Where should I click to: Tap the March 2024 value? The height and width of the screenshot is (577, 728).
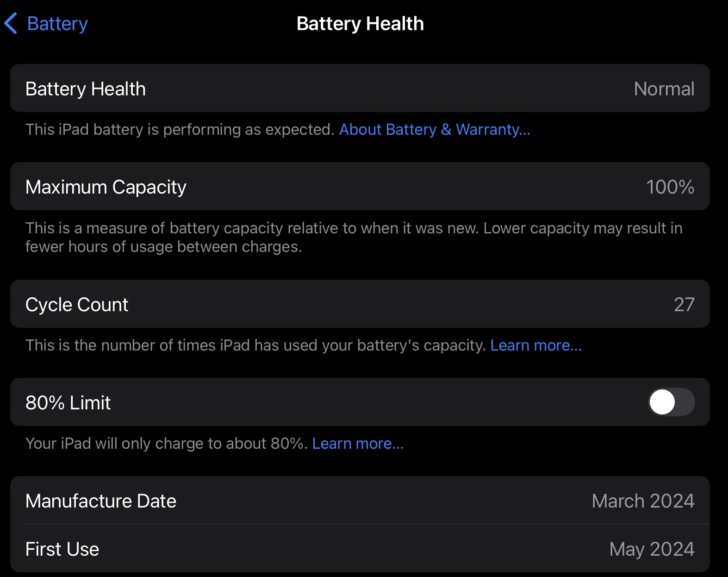643,501
